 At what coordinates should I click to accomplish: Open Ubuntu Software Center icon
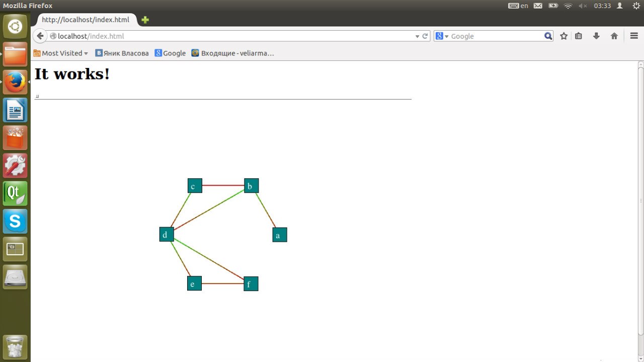[x=15, y=137]
